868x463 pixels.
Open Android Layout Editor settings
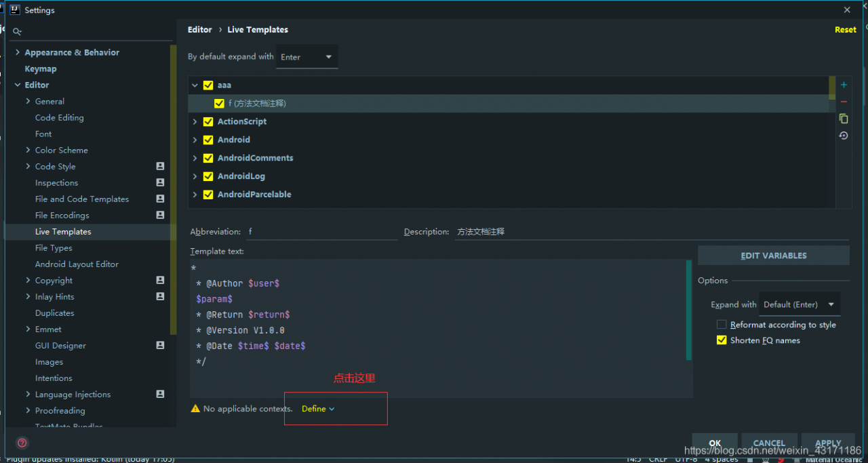[77, 264]
